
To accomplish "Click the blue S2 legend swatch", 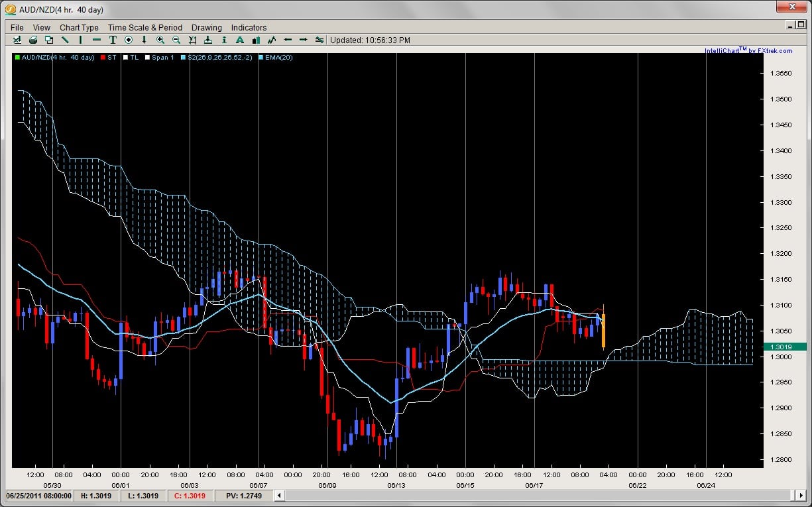I will tap(183, 58).
